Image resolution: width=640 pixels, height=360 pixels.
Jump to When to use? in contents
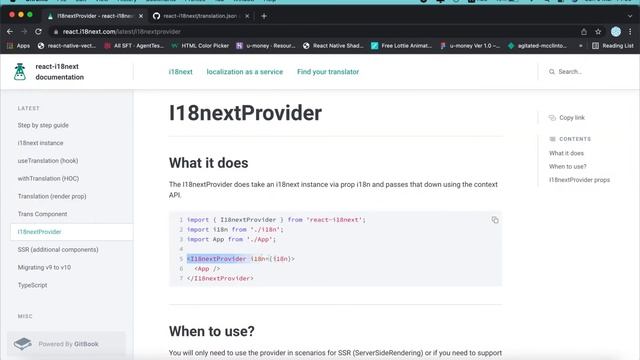pos(567,167)
